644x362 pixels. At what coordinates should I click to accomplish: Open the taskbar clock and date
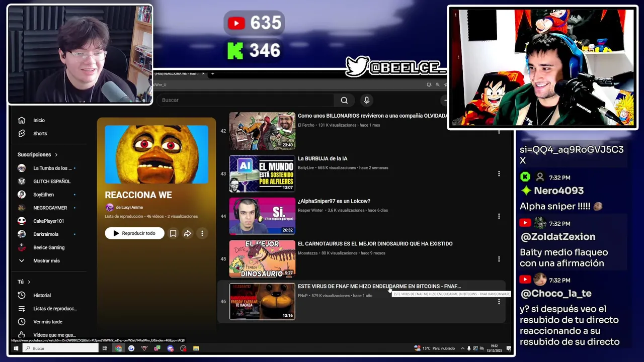click(494, 348)
